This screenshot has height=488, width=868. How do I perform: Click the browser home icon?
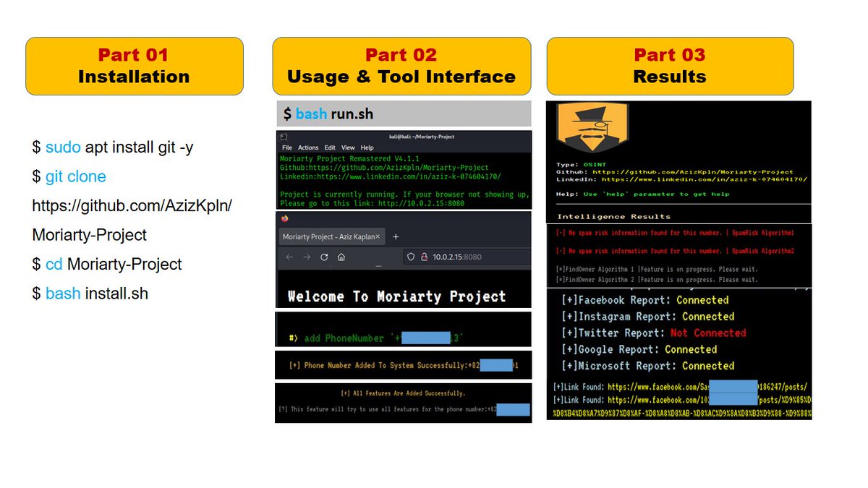point(341,257)
